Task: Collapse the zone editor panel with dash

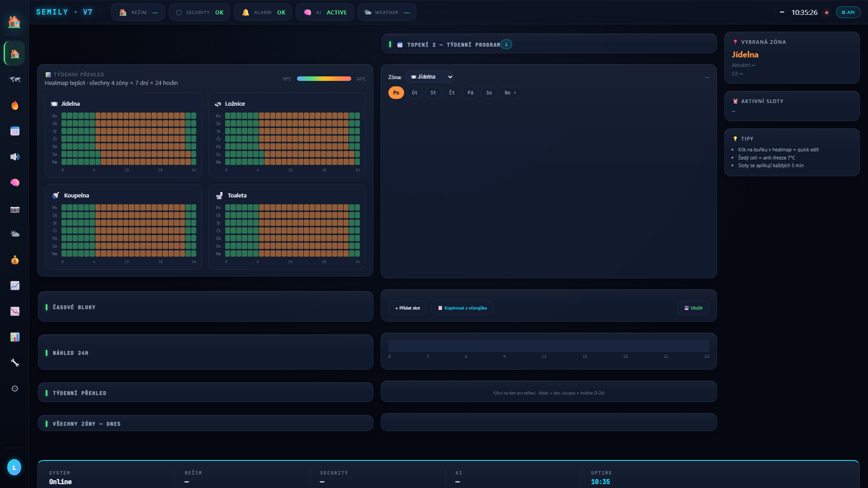Action: click(707, 77)
